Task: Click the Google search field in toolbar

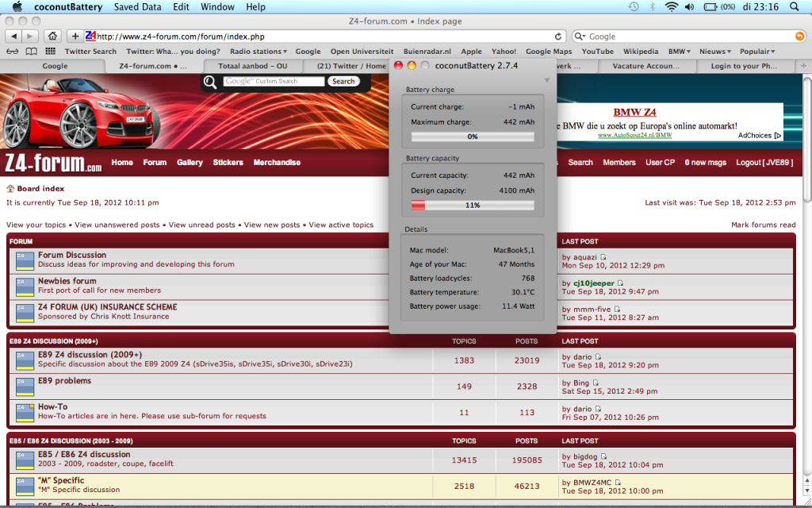Action: (689, 37)
